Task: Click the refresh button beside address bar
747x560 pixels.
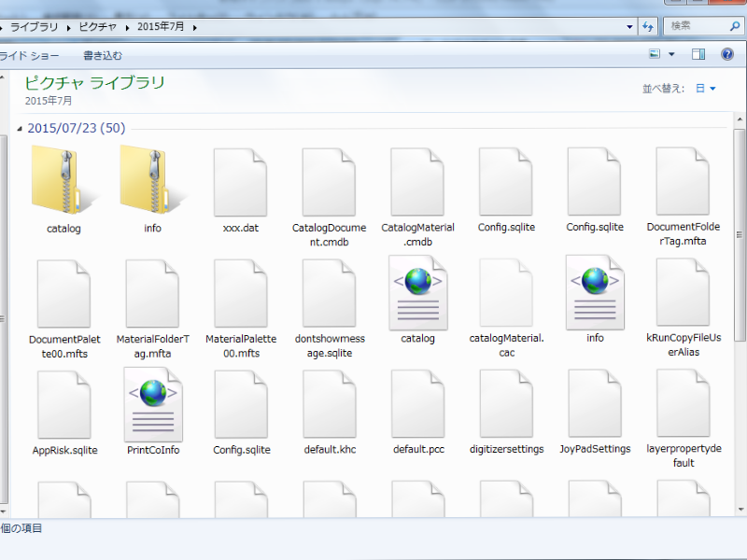Action: 648,27
